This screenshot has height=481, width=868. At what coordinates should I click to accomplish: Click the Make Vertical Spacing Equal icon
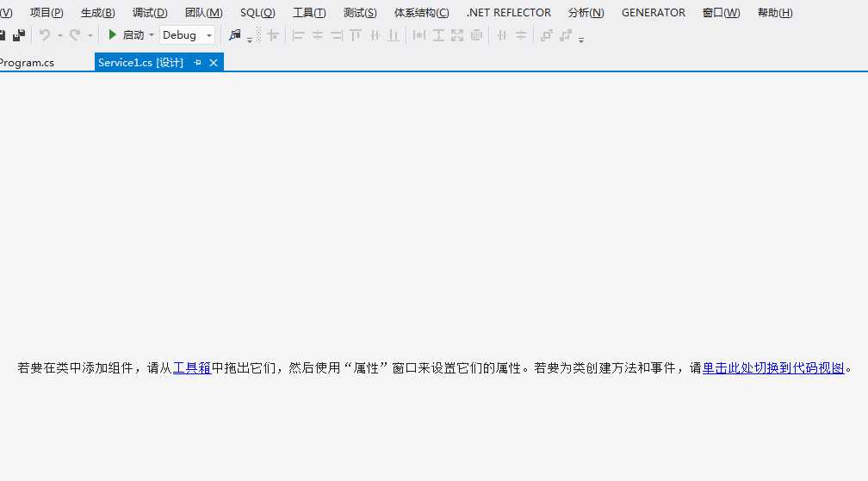click(521, 35)
